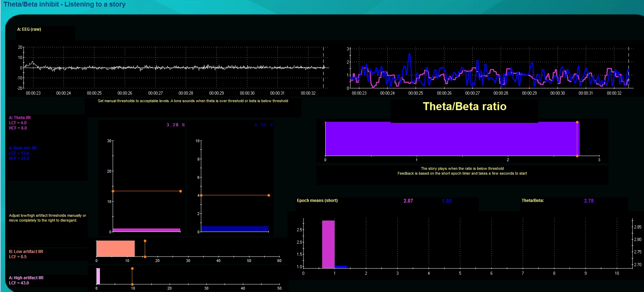
Task: Click the pink high artifact level bar
Action: point(98,276)
